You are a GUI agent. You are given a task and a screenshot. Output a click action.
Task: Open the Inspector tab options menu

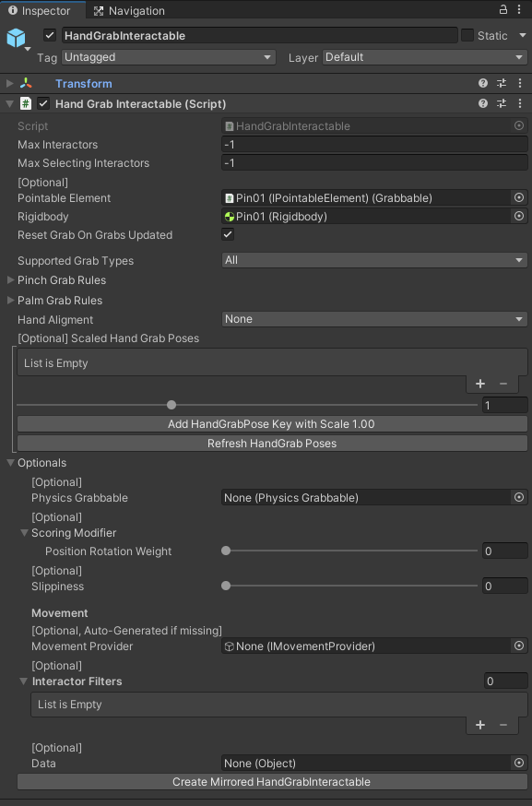coord(520,10)
